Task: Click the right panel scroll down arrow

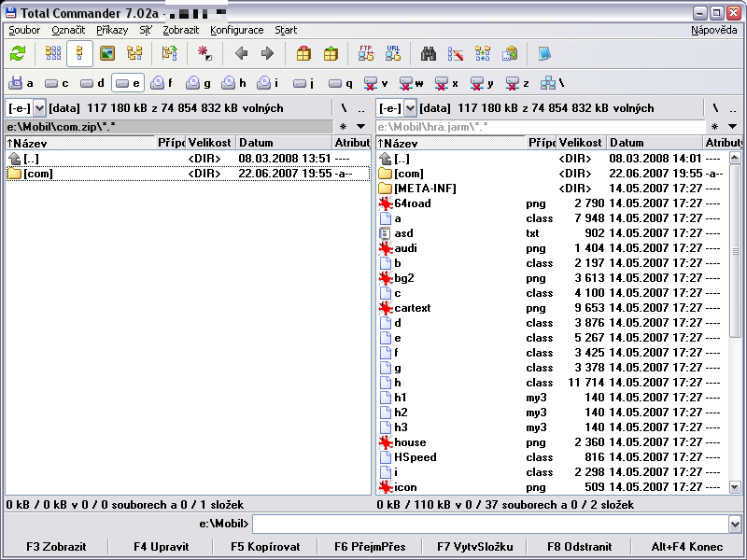Action: (735, 487)
